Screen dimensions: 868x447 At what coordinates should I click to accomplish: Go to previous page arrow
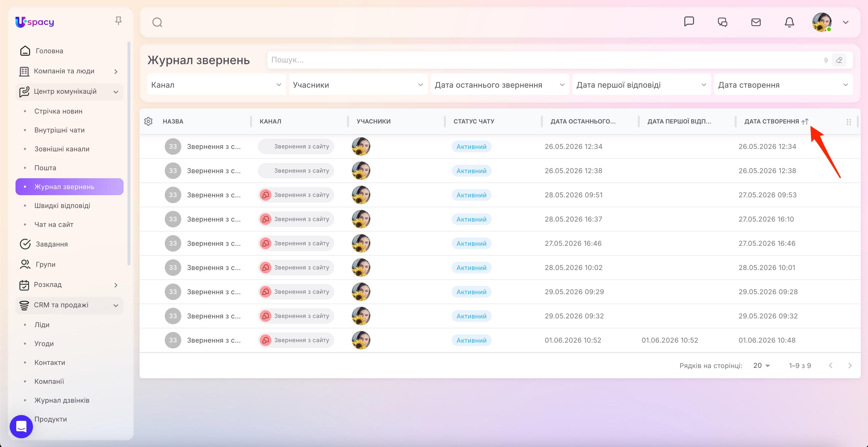[831, 366]
